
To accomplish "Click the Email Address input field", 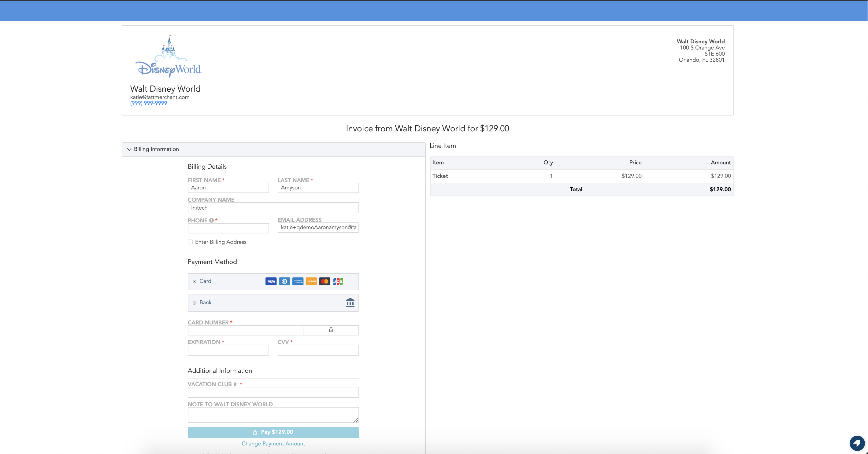I will coord(318,228).
